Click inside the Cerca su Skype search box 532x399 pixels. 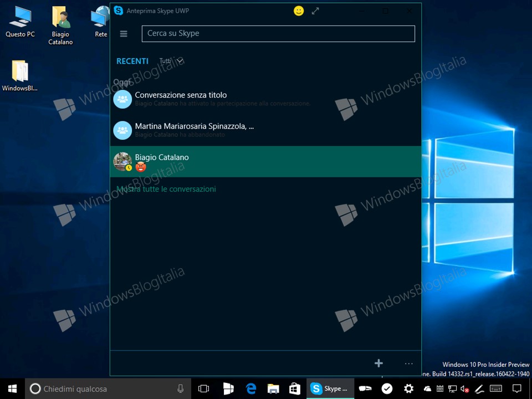click(x=278, y=34)
